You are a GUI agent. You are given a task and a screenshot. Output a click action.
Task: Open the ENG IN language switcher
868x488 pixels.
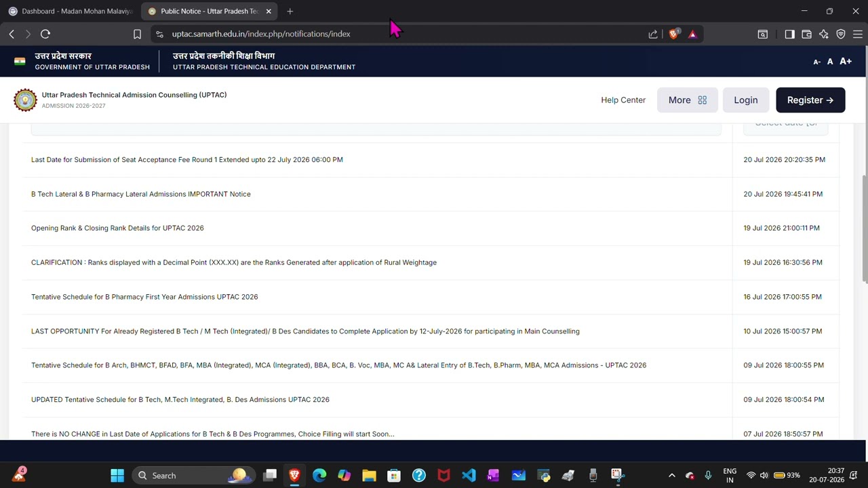730,475
